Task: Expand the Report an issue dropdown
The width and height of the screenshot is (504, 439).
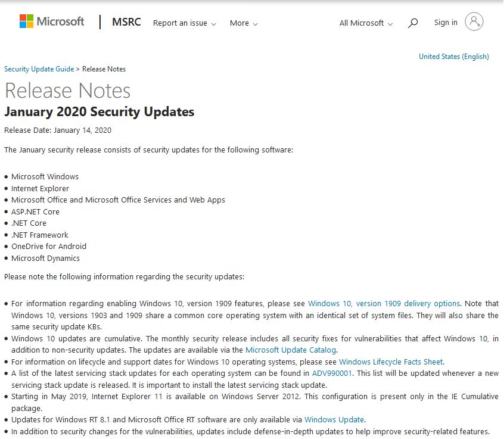Action: point(184,23)
